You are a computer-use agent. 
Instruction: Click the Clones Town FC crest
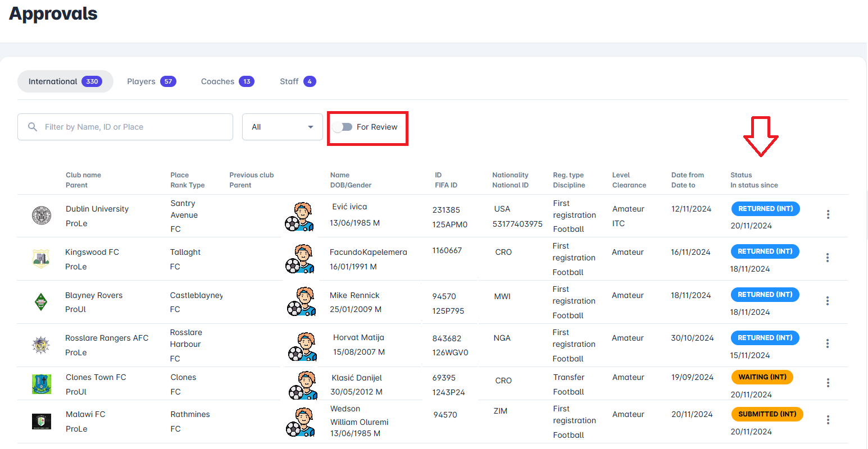click(42, 384)
